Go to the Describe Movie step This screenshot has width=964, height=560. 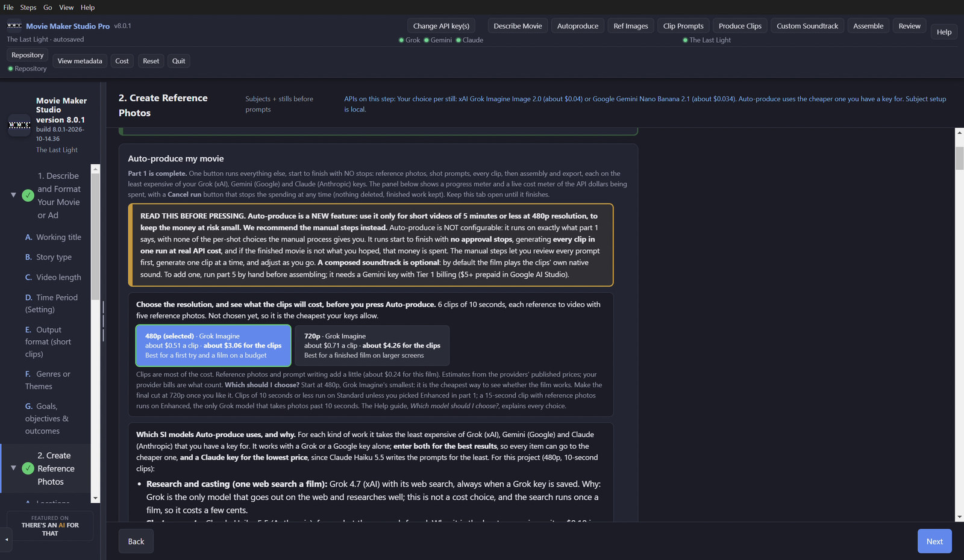[x=518, y=26]
